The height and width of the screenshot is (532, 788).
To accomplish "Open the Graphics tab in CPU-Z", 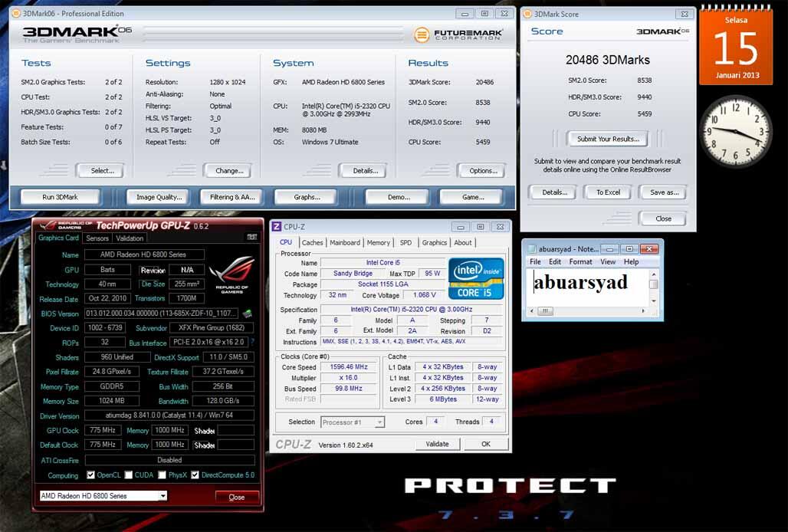I will 434,242.
